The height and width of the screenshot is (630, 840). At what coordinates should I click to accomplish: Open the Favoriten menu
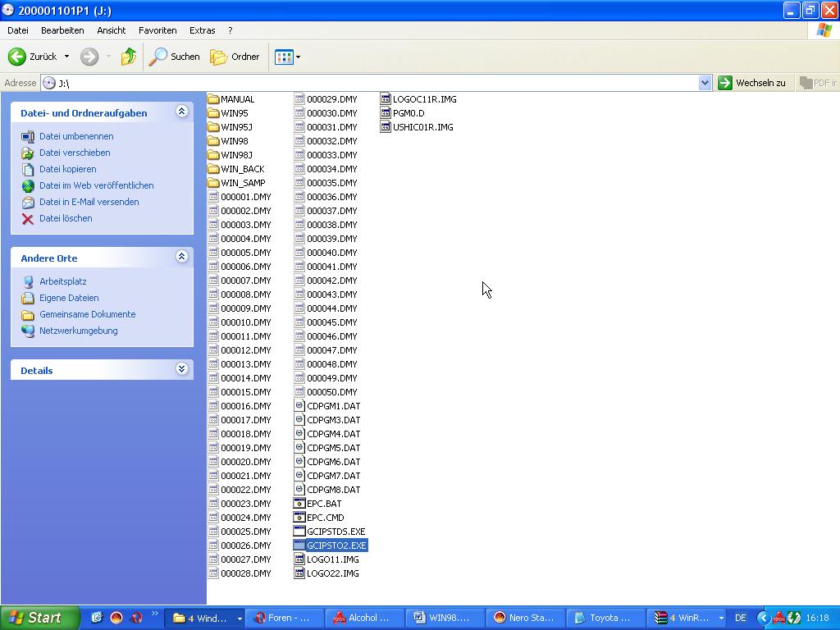pos(157,30)
